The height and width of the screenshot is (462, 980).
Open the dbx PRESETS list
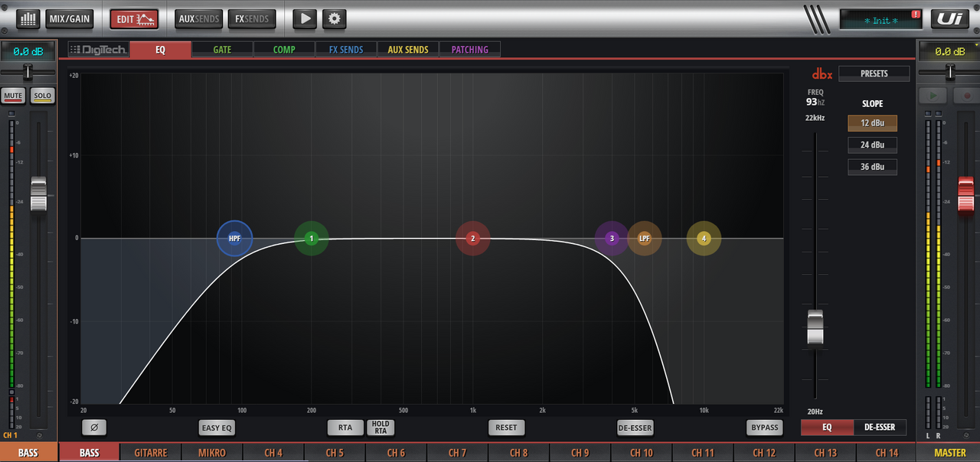point(874,73)
